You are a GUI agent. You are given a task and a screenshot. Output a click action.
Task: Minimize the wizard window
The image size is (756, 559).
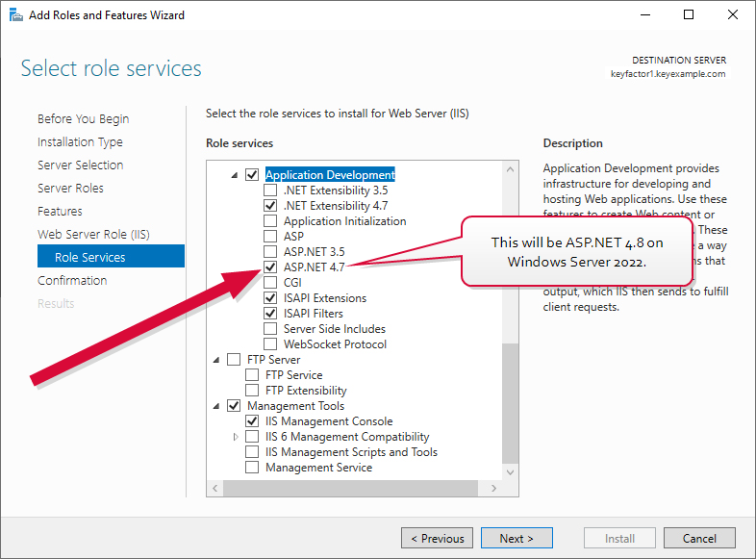coord(644,14)
